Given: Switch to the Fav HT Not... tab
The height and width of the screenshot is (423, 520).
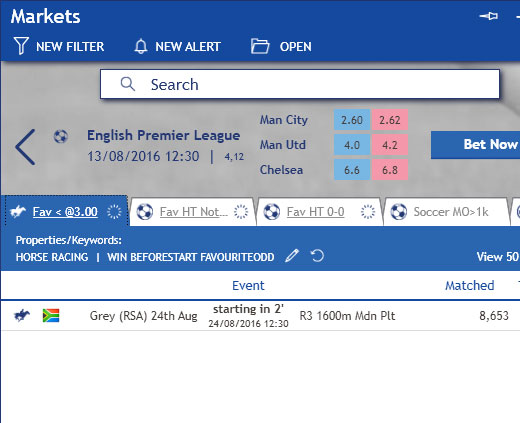Looking at the screenshot, I should pyautogui.click(x=193, y=212).
